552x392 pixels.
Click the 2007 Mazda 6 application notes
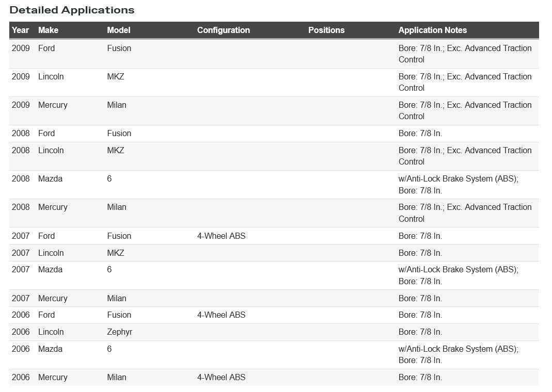tap(459, 275)
